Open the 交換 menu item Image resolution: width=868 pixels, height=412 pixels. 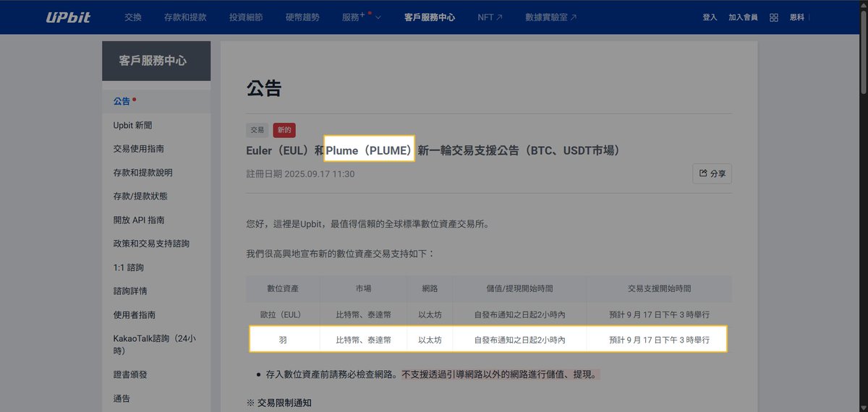[x=133, y=17]
